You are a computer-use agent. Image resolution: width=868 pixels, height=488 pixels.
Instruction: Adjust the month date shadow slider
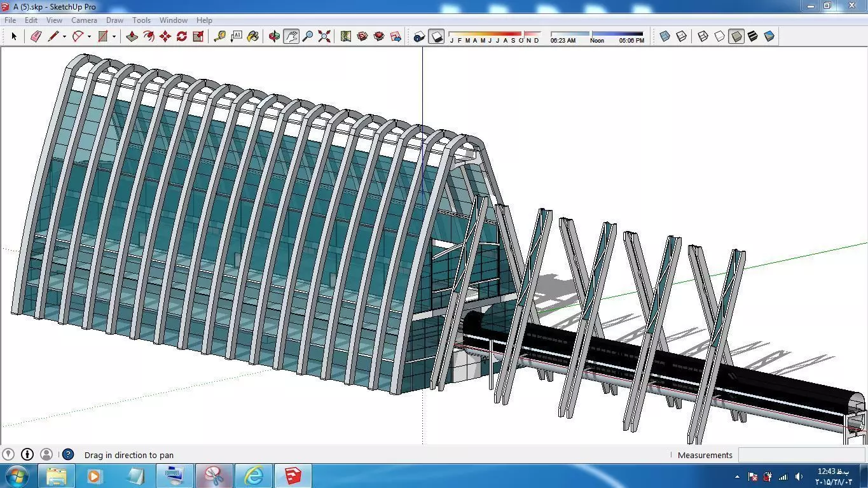click(x=495, y=34)
